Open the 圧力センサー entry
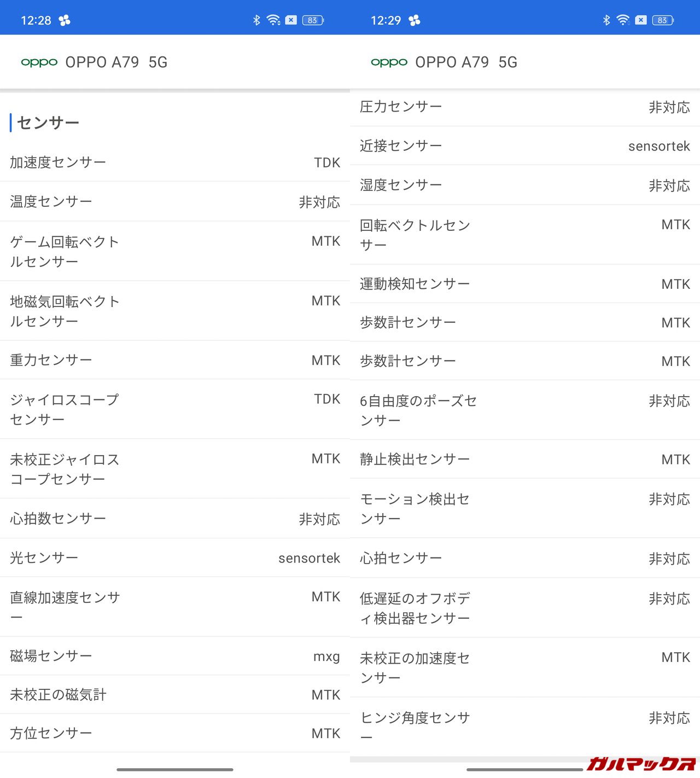 click(525, 107)
